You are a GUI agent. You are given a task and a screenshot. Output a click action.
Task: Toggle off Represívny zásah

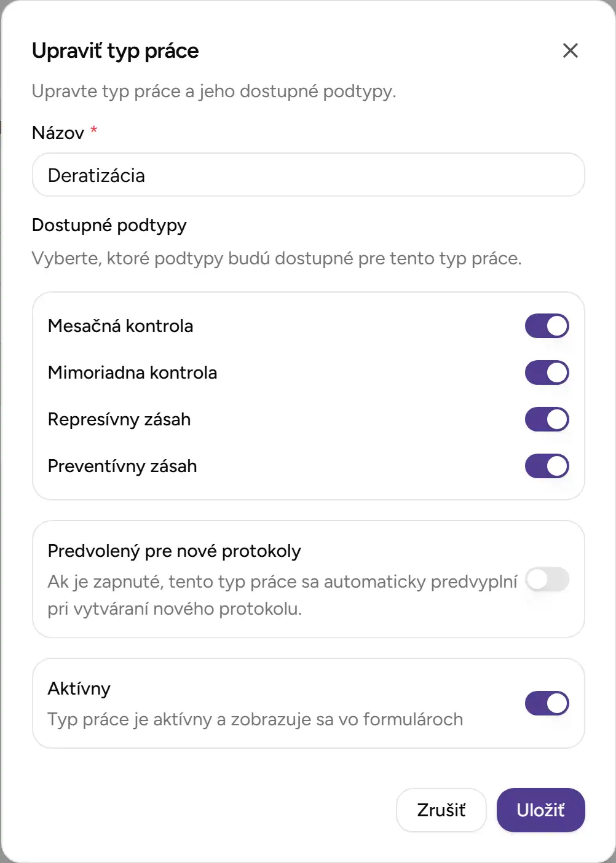click(547, 419)
